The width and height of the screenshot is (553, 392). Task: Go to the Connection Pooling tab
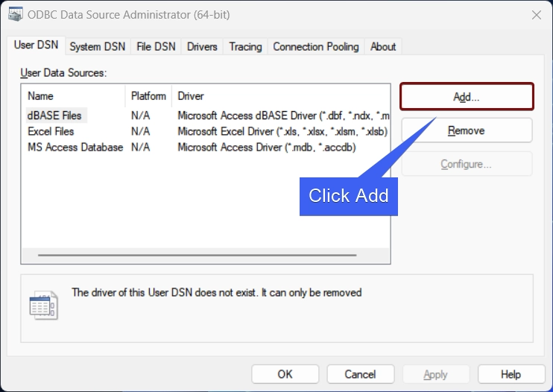pyautogui.click(x=316, y=46)
